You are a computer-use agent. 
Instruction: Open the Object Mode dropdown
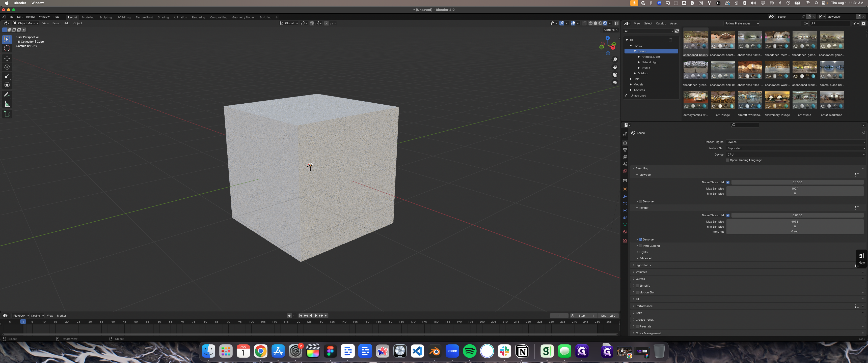(x=25, y=23)
